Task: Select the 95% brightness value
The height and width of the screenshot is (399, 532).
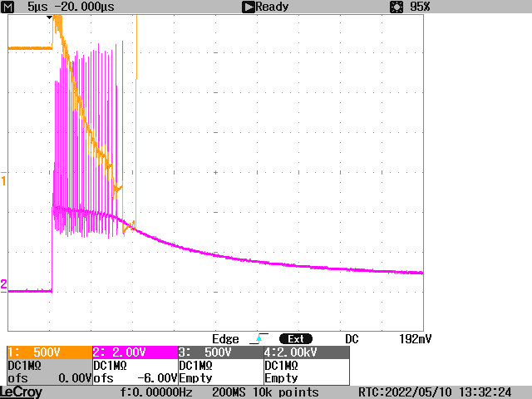Action: point(420,7)
